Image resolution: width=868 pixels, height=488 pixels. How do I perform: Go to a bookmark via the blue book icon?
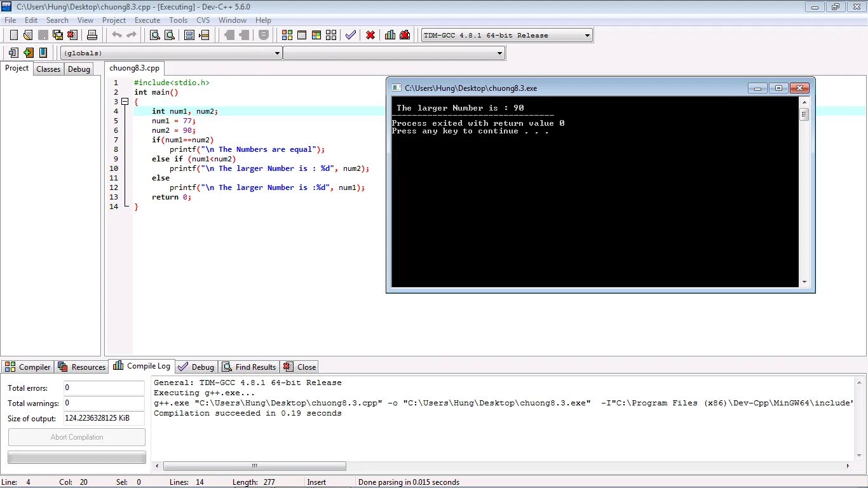pyautogui.click(x=43, y=53)
